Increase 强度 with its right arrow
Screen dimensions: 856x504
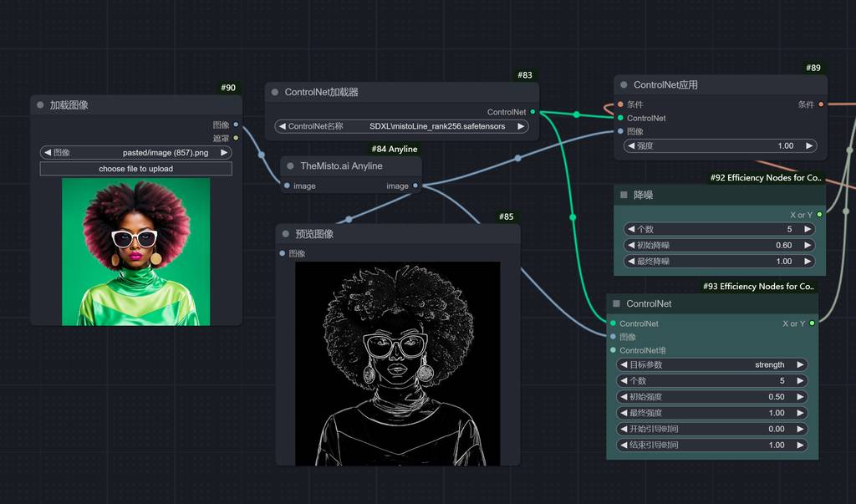pyautogui.click(x=808, y=145)
